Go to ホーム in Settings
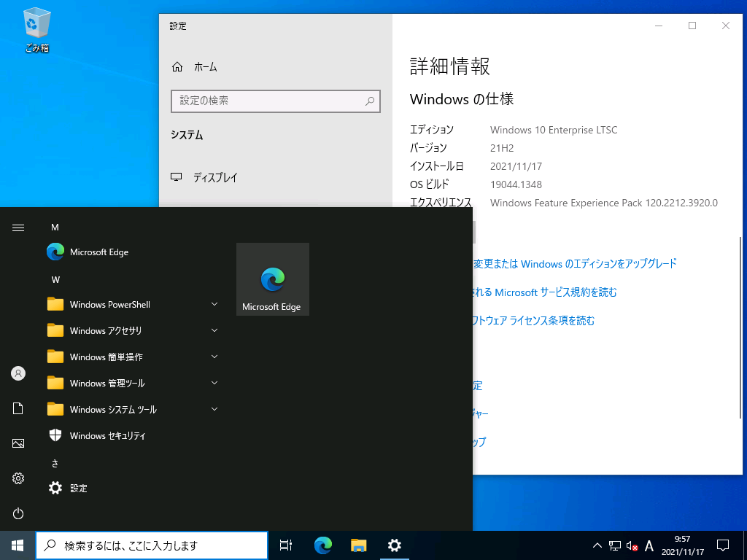747x560 pixels. click(205, 67)
